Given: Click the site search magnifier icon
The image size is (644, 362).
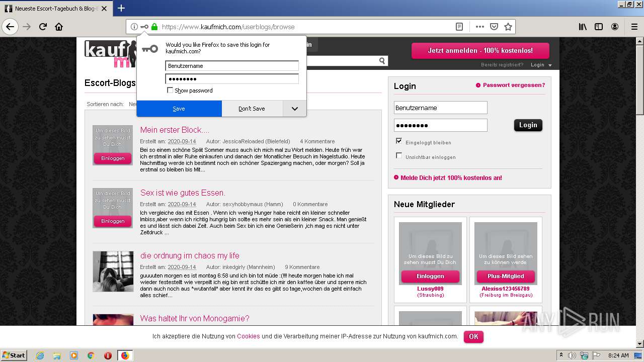Looking at the screenshot, I should 382,61.
